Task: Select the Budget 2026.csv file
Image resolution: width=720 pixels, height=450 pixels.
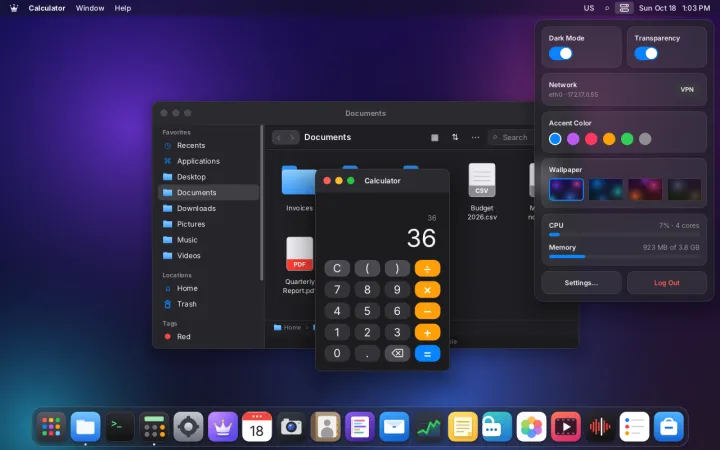Action: point(482,192)
